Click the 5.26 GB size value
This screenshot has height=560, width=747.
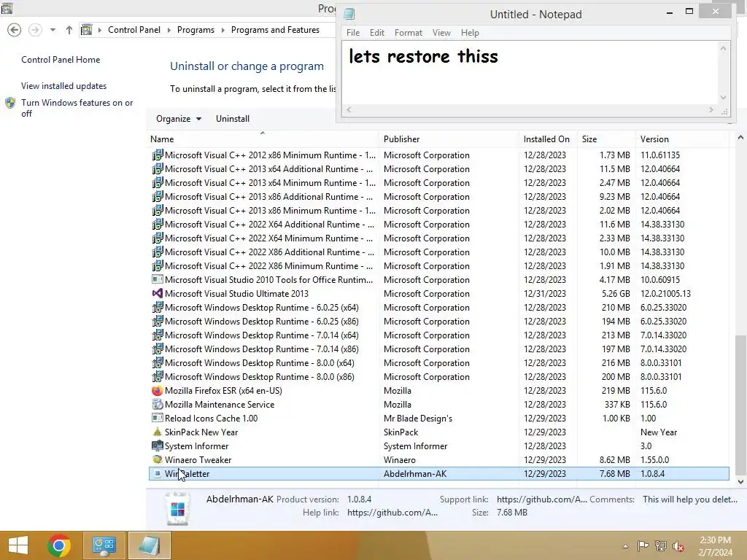tap(616, 294)
